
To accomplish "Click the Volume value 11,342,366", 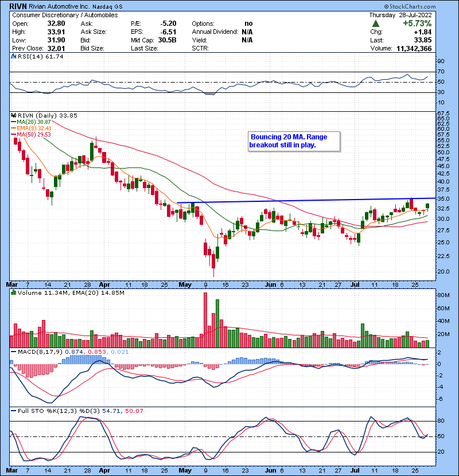I will tap(414, 48).
